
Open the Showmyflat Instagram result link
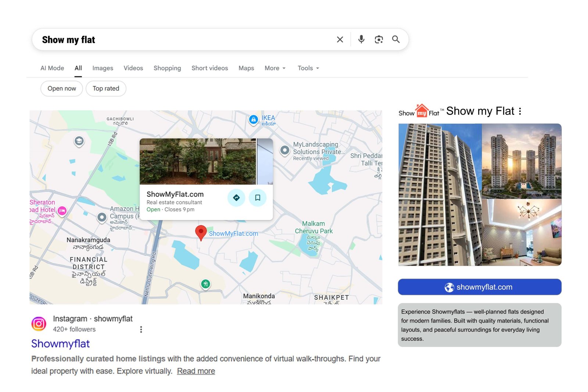61,344
